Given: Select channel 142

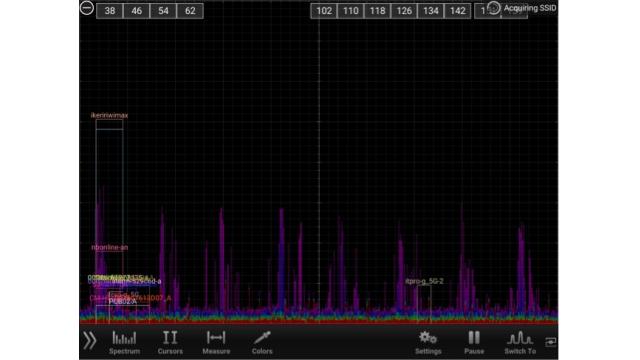Looking at the screenshot, I should pos(458,11).
